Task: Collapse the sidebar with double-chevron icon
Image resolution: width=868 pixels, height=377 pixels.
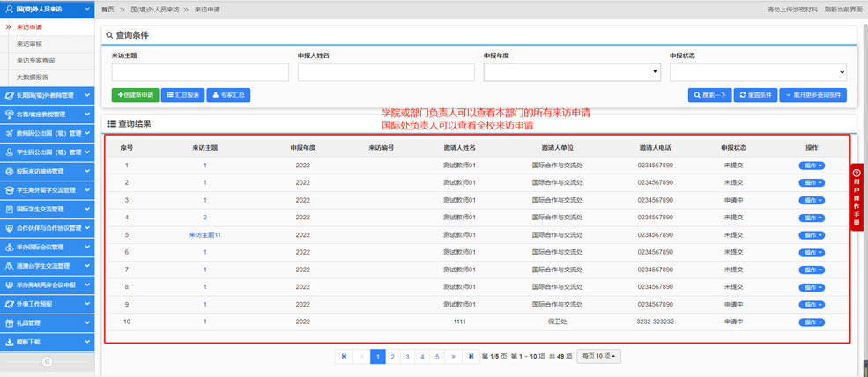Action: click(x=48, y=362)
